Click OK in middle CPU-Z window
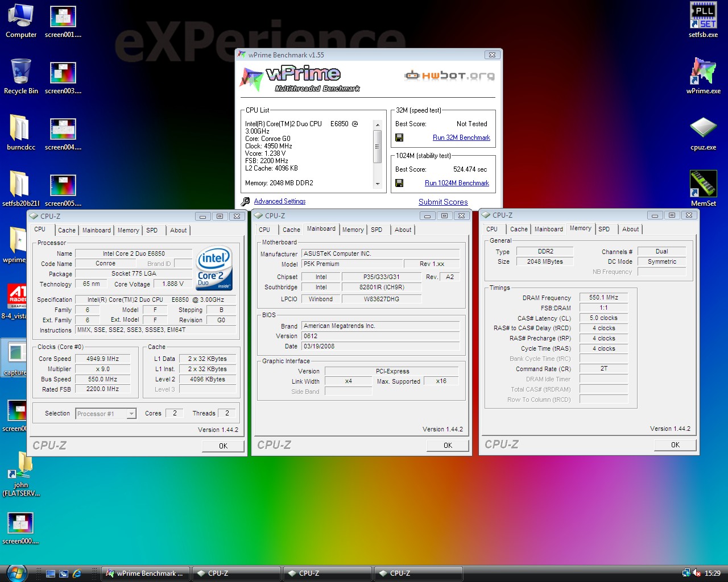Image resolution: width=728 pixels, height=582 pixels. coord(448,446)
